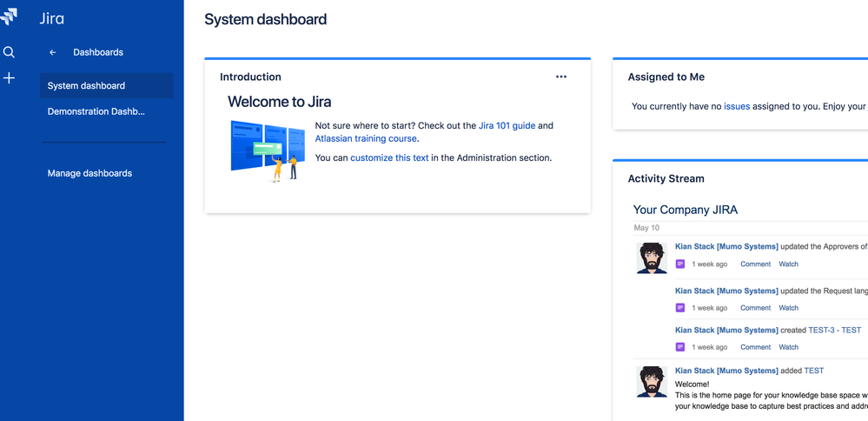Click the May 10 date label
The height and width of the screenshot is (421, 868).
point(646,228)
